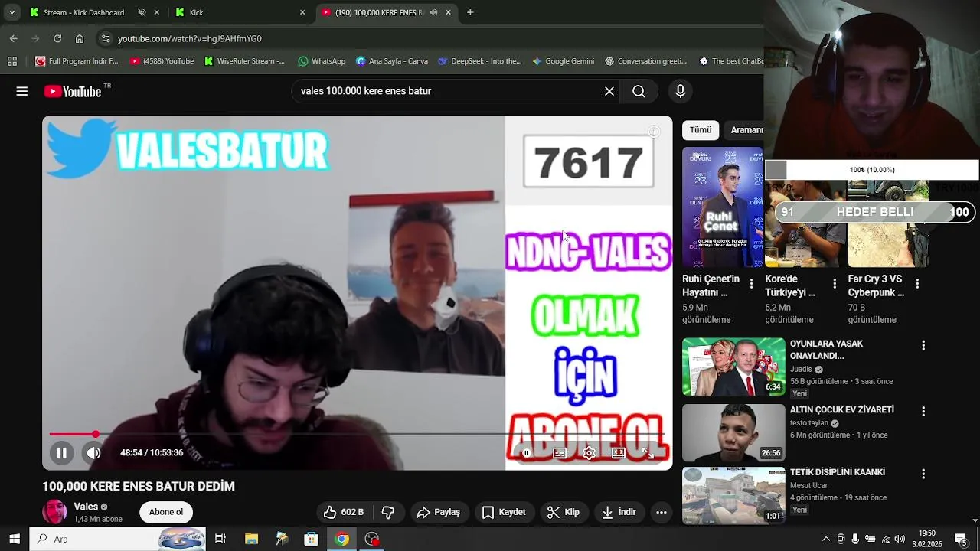Open the WhatsApp bookmark
The width and height of the screenshot is (980, 551).
(x=322, y=61)
